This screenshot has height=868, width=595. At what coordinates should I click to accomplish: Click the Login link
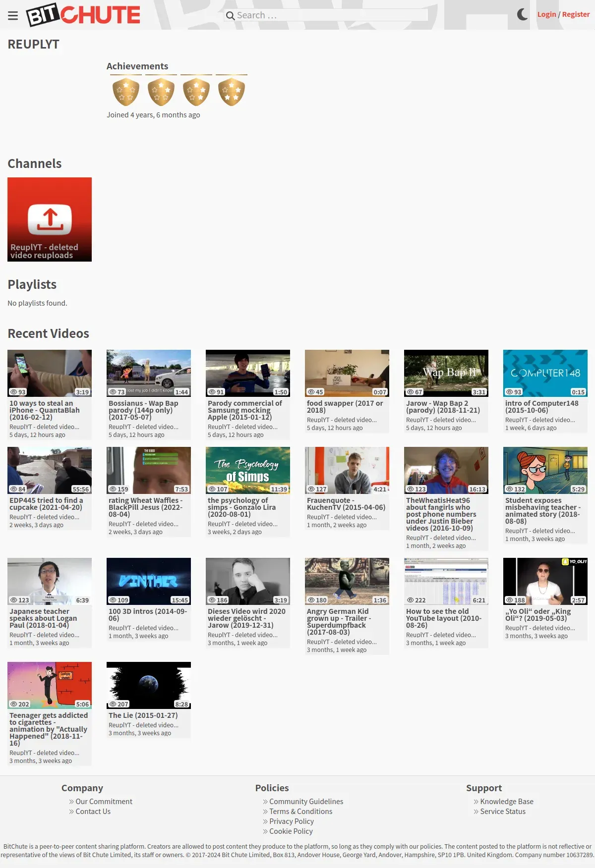click(x=546, y=14)
